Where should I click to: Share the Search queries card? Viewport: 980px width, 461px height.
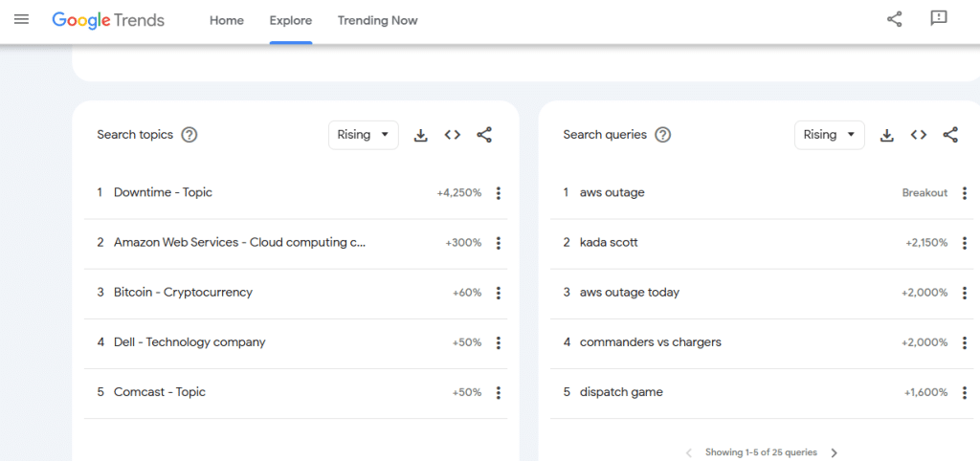pos(950,135)
